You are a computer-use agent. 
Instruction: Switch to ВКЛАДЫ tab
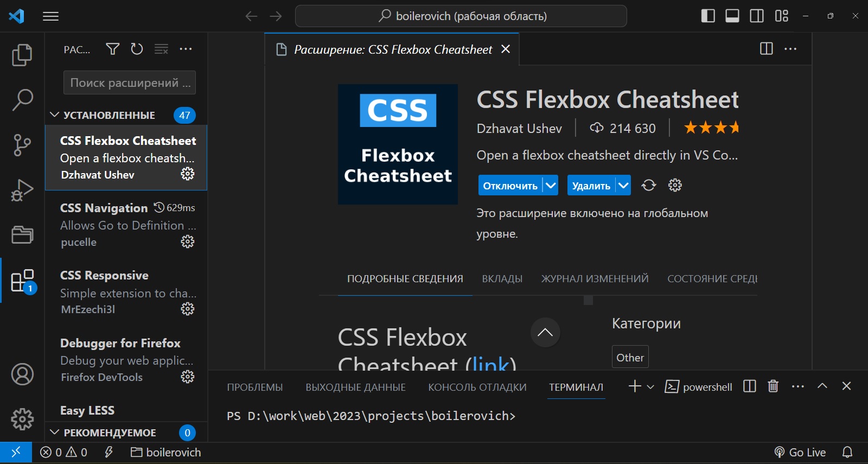(x=502, y=279)
